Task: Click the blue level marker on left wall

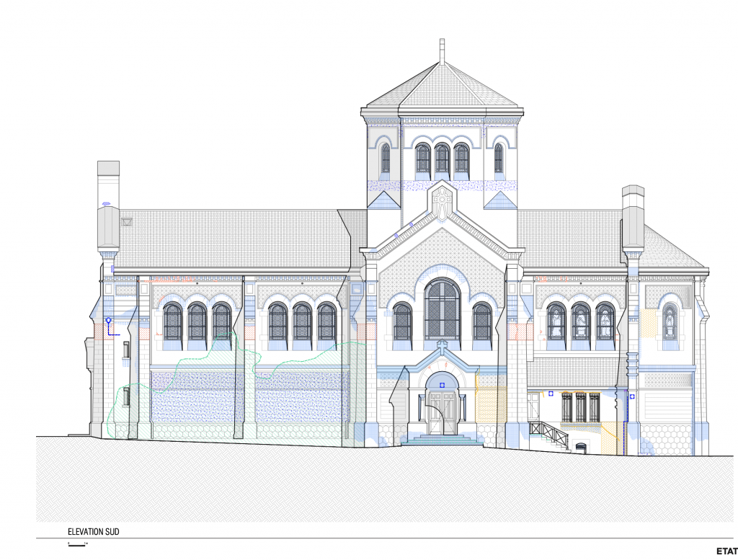Action: [108, 321]
